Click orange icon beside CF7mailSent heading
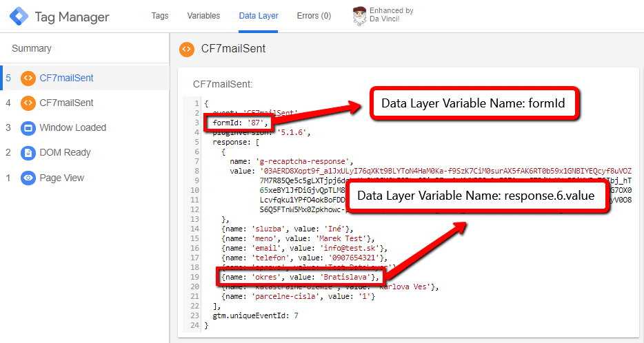Image resolution: width=644 pixels, height=343 pixels. click(187, 49)
